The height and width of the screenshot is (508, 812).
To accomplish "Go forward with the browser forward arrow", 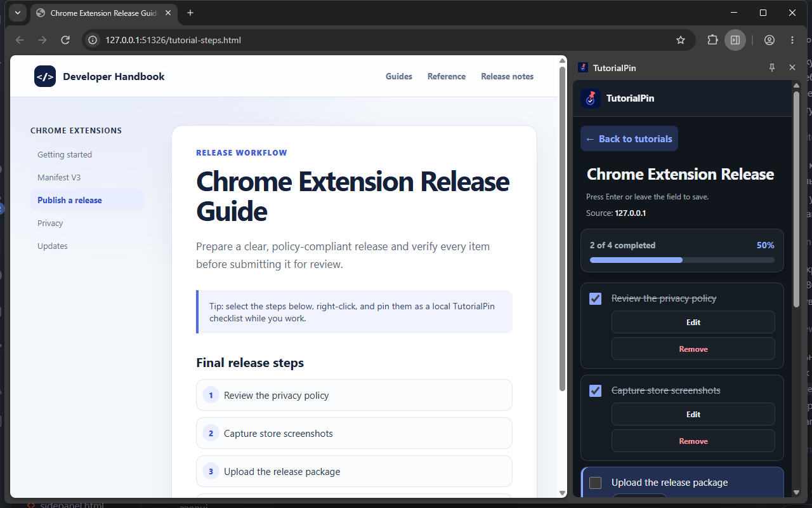I will pos(42,40).
